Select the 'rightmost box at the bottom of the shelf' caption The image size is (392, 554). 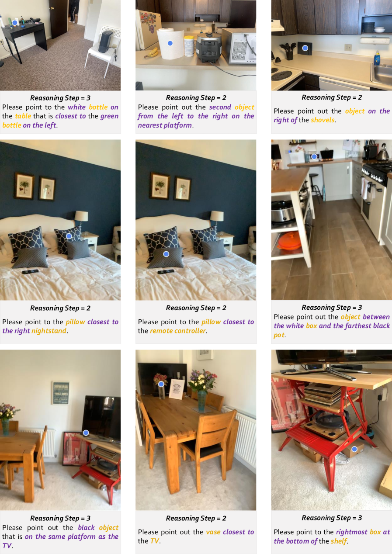pyautogui.click(x=332, y=537)
